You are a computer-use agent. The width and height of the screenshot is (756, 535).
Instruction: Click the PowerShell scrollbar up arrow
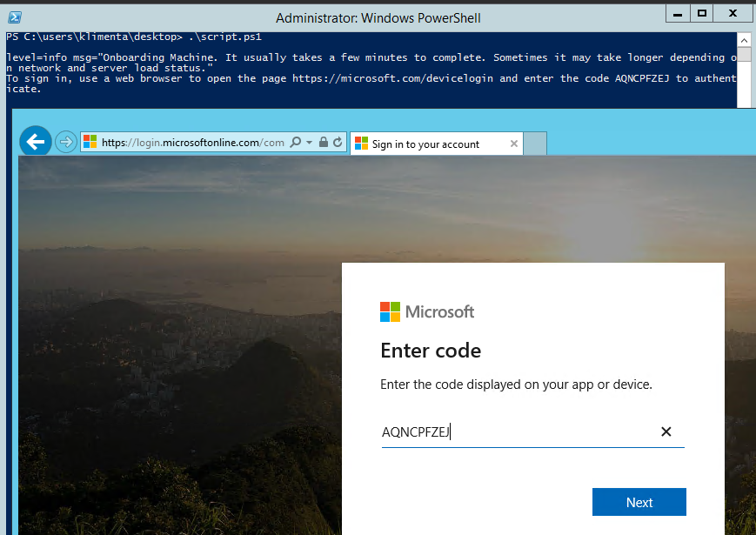tap(744, 40)
